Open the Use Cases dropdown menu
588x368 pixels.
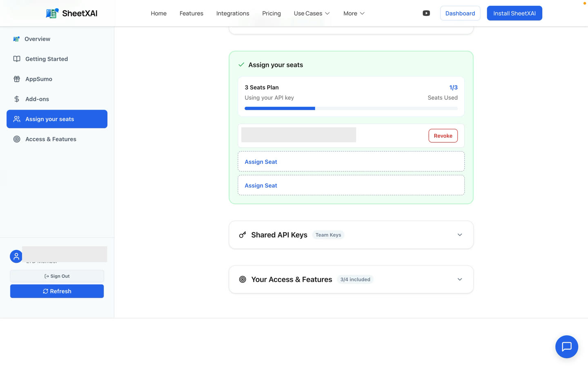pyautogui.click(x=312, y=13)
